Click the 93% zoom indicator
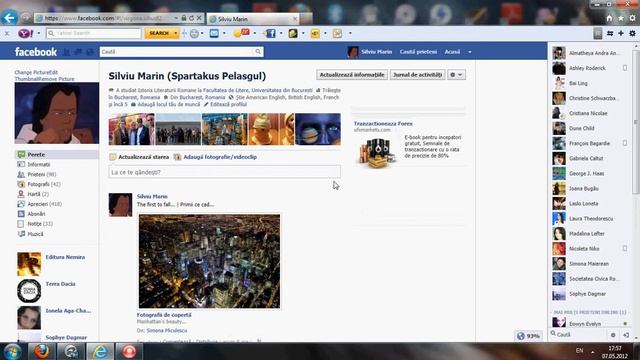The height and width of the screenshot is (360, 640). (529, 336)
